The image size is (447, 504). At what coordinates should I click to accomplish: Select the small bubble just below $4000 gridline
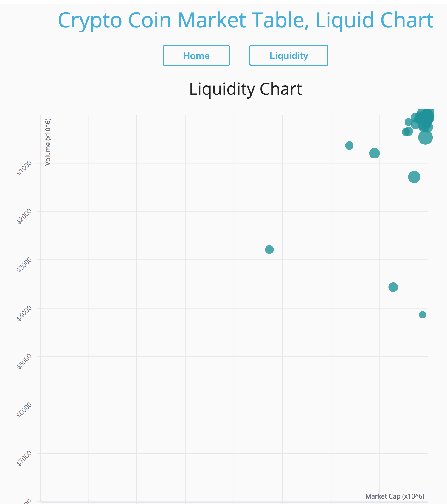click(x=422, y=315)
